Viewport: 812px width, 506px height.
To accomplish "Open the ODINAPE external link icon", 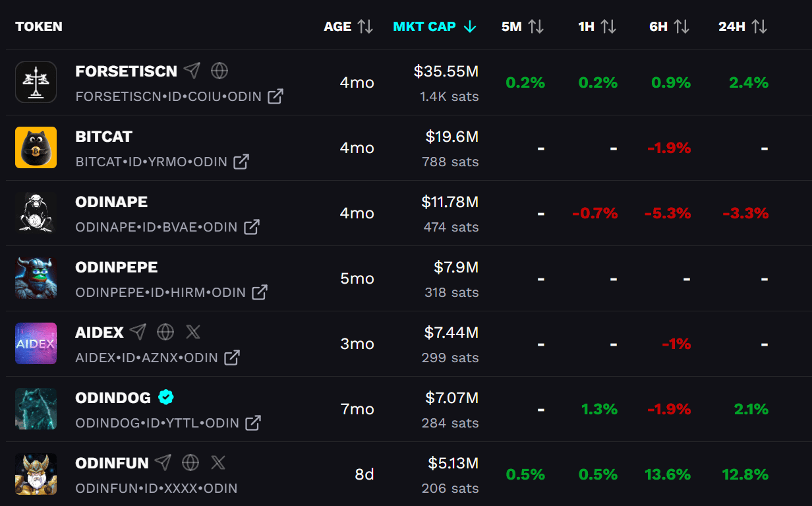I will pyautogui.click(x=252, y=227).
